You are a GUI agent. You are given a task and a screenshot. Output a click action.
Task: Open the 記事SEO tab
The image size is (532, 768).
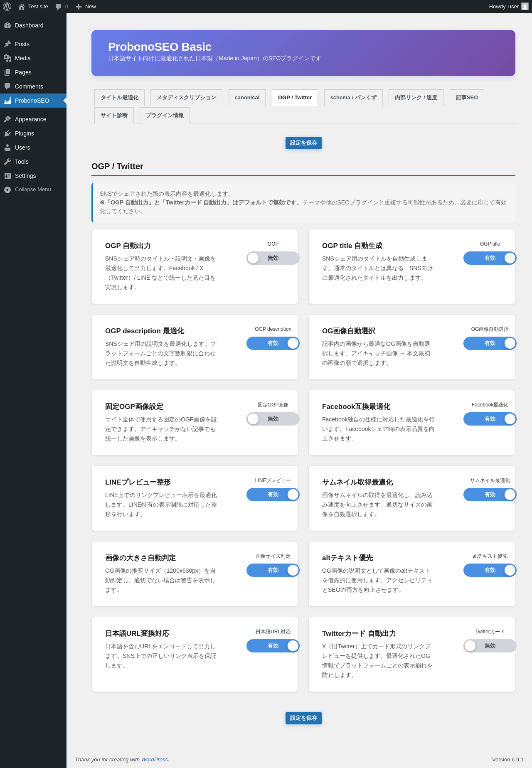(x=467, y=98)
